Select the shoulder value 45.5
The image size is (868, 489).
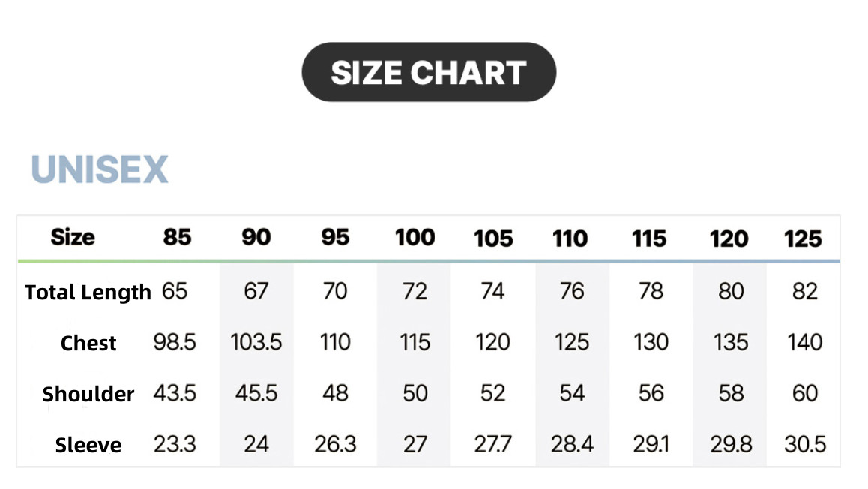click(x=256, y=393)
